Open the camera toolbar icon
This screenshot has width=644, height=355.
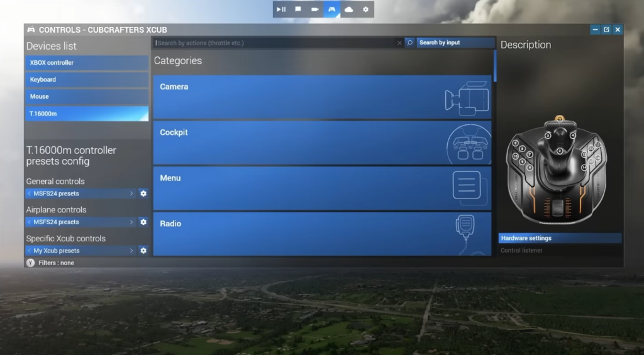(315, 9)
